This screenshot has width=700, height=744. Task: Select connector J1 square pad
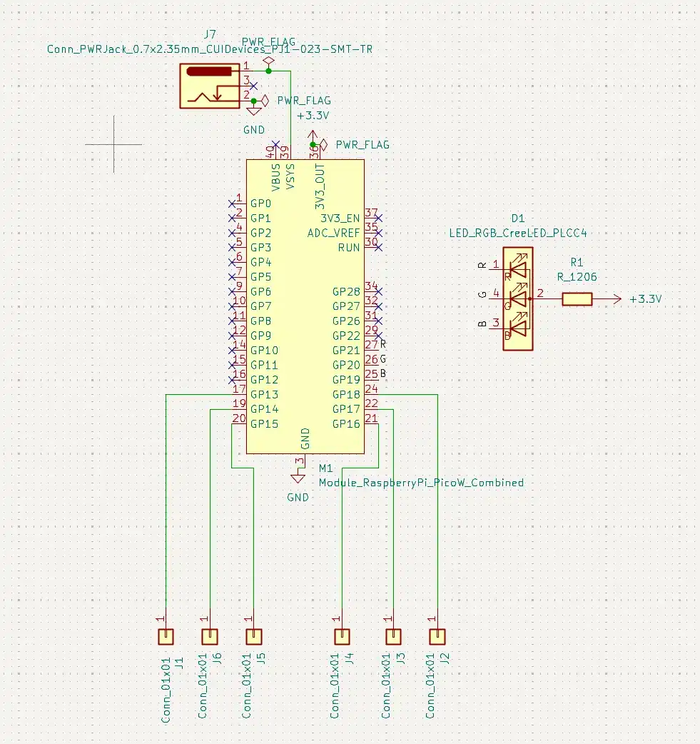(166, 637)
